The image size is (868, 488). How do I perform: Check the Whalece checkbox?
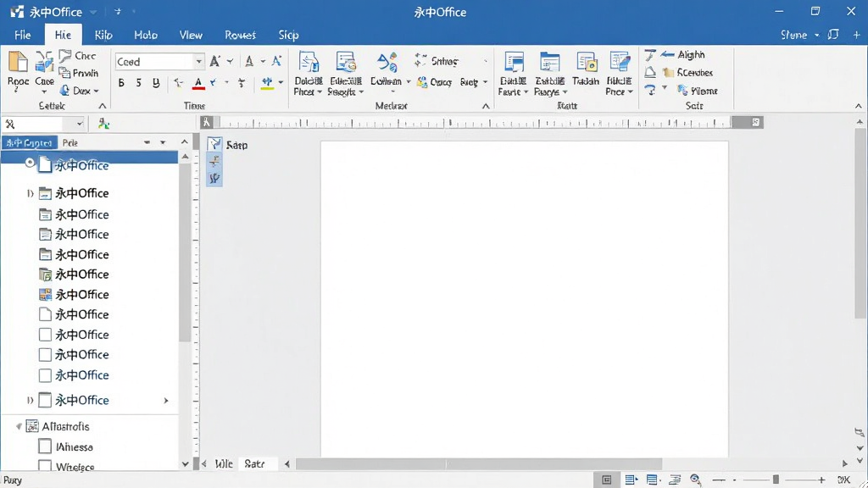45,465
